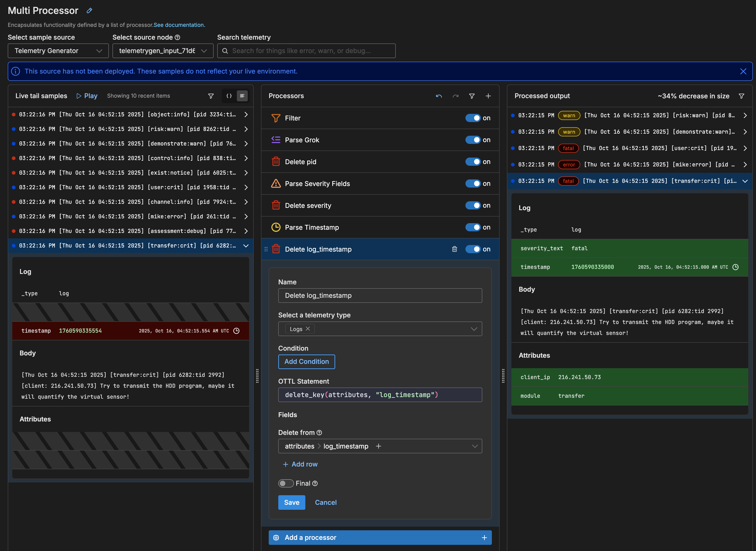Click the pencil edit icon beside Multi Processor
Screen dimensions: 756x551
click(x=89, y=11)
